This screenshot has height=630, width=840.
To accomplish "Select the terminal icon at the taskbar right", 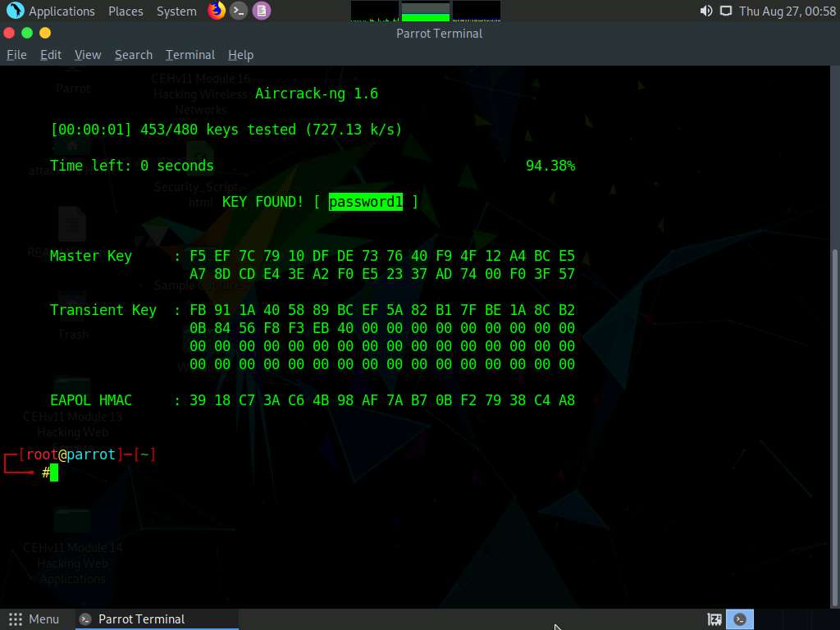I will (740, 619).
